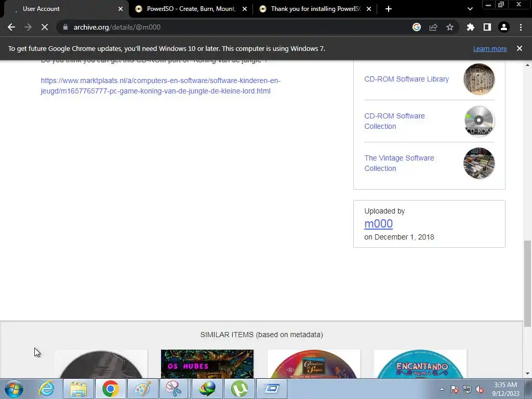This screenshot has width=532, height=399.
Task: Open Snipping Tool from taskbar
Action: click(x=174, y=389)
